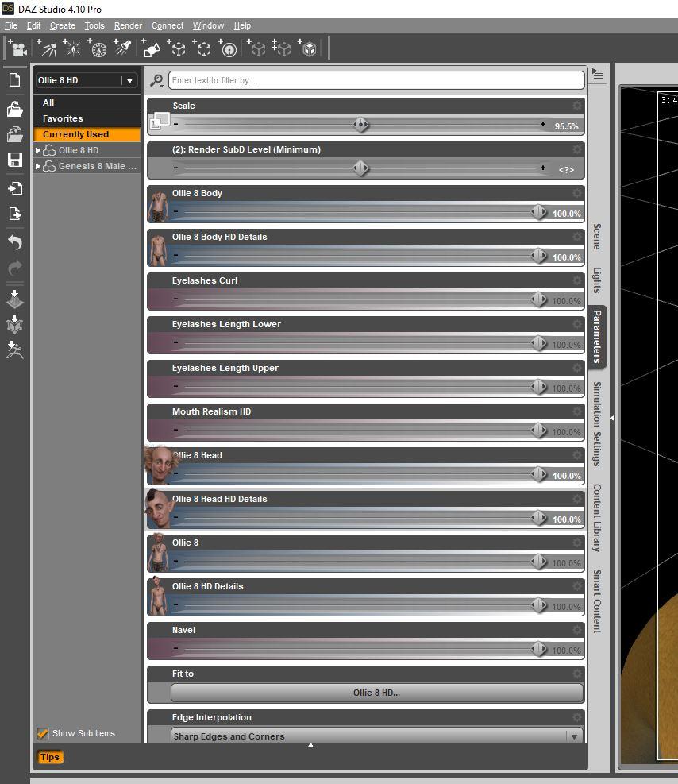Click the Send to Hexagon cube icon
Image resolution: width=678 pixels, height=784 pixels.
pos(14,325)
